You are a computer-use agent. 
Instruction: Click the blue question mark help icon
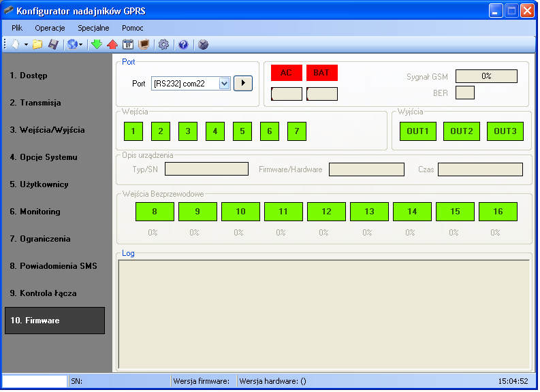coord(184,45)
